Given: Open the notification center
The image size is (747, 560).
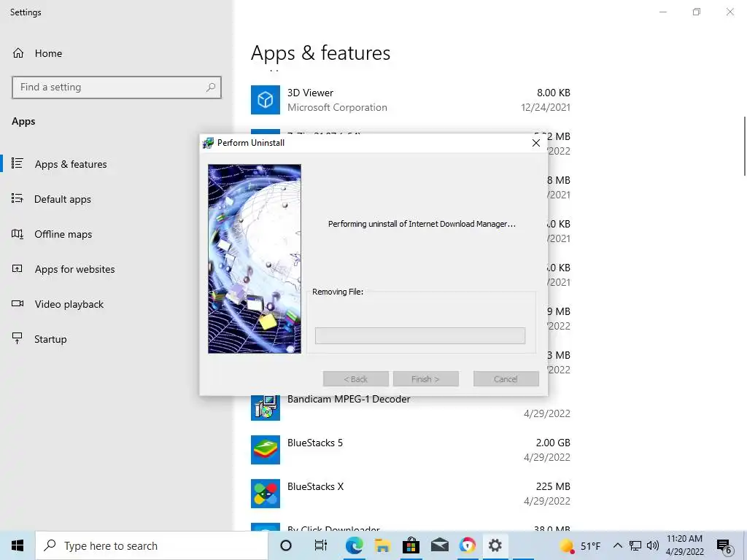Looking at the screenshot, I should coord(724,547).
